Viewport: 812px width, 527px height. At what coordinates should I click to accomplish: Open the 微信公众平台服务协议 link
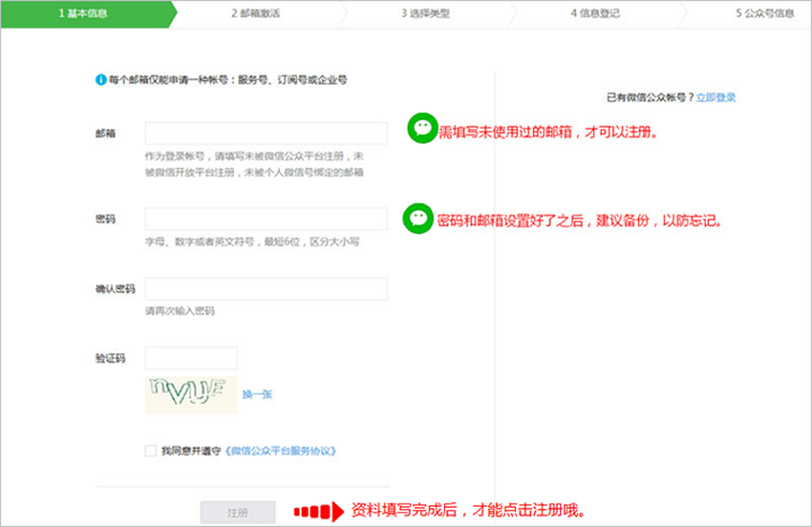281,451
